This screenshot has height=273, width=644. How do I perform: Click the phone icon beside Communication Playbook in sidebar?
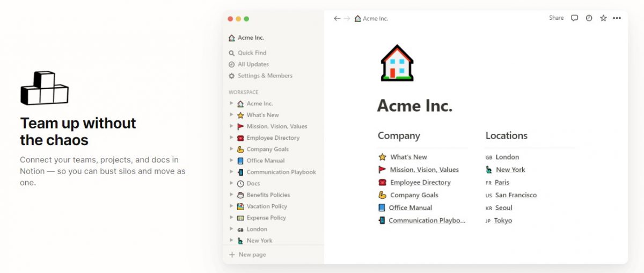[240, 172]
